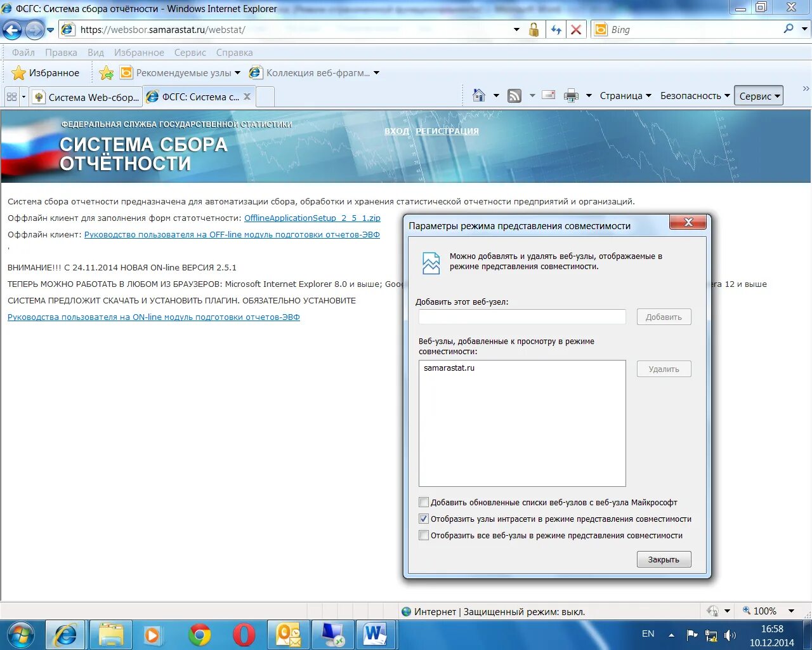Open recent pages dropdown beside navigation arrows
The image size is (812, 650).
pos(51,30)
